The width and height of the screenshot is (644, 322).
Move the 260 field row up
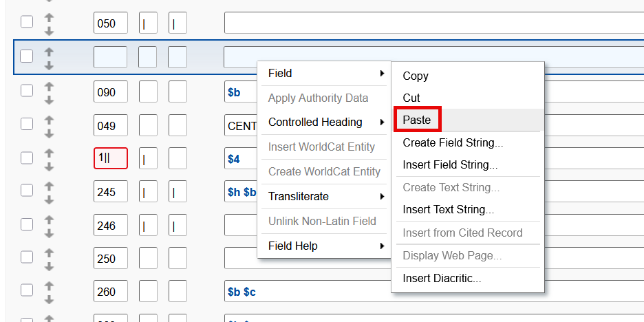click(49, 286)
